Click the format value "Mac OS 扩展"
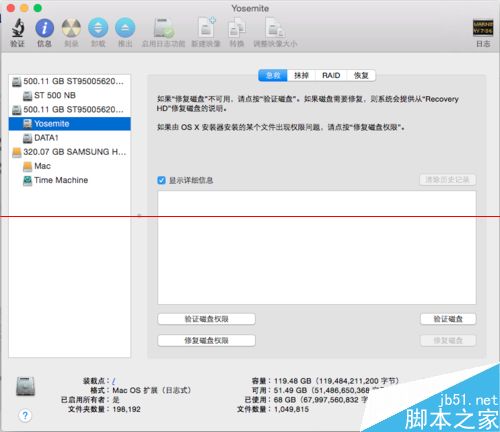Screen dimensions: 500x432 coord(135,390)
